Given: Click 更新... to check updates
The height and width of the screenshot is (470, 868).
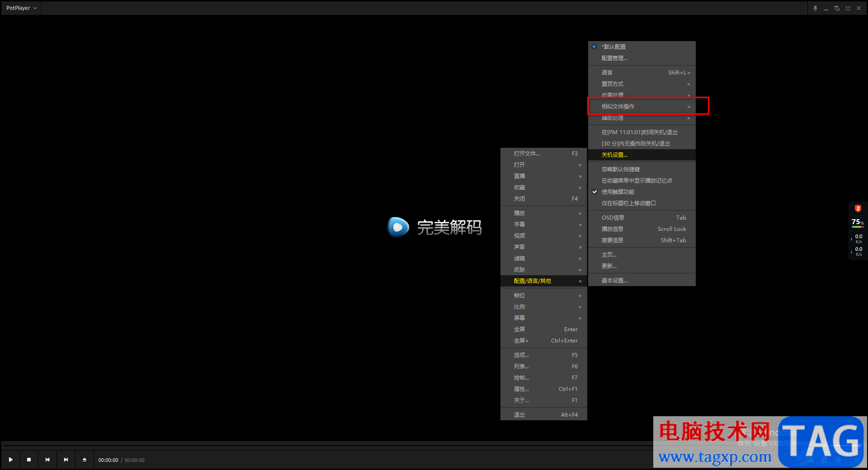Looking at the screenshot, I should [x=642, y=266].
